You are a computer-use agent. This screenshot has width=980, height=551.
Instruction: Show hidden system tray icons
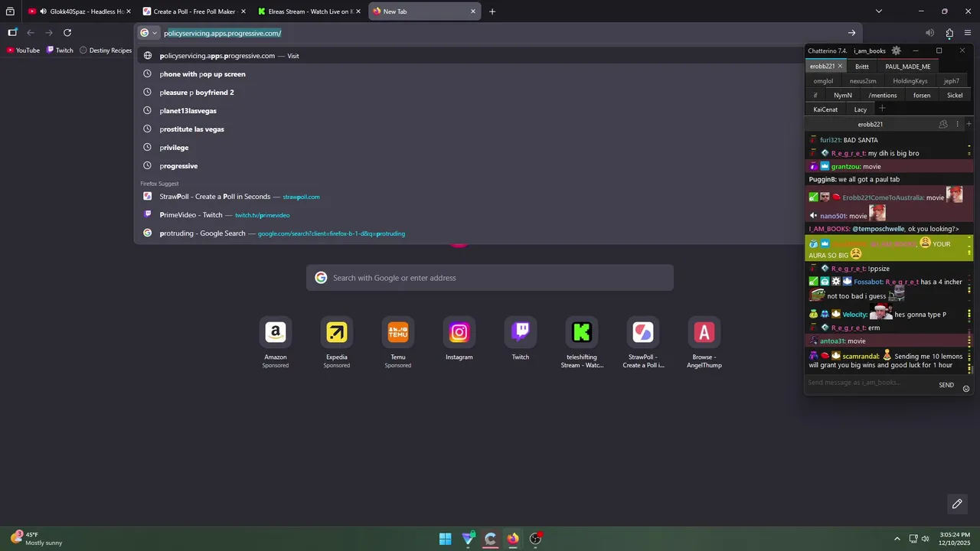pyautogui.click(x=897, y=539)
